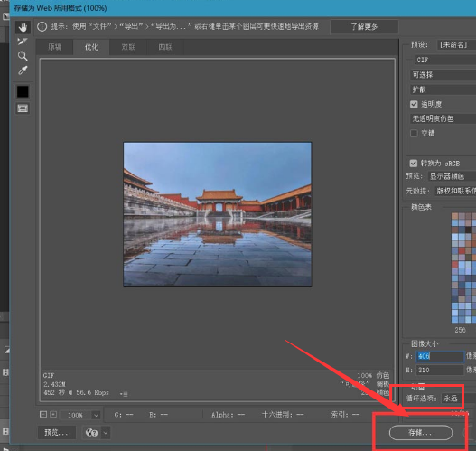Select the Zoom tool
476x451 pixels.
(x=23, y=56)
